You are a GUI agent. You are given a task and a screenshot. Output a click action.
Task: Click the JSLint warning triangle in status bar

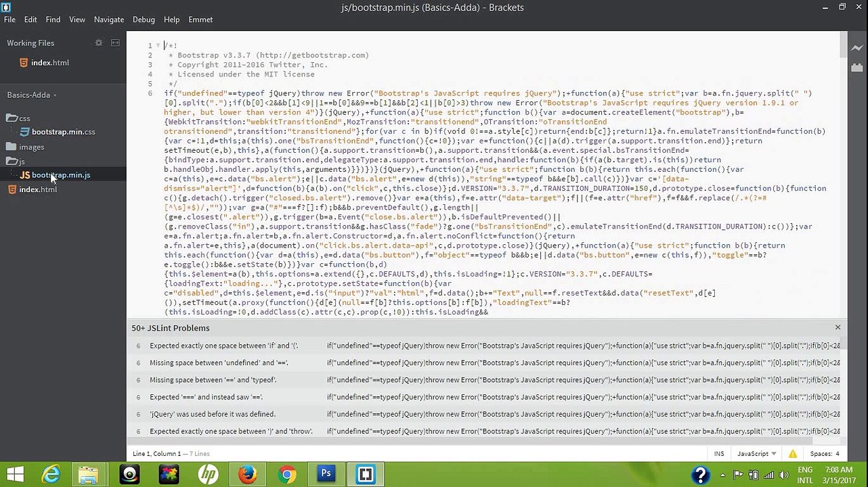tap(793, 454)
